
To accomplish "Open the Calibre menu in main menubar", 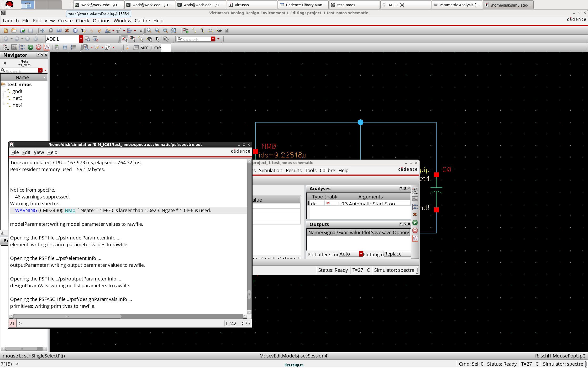I will [x=142, y=21].
